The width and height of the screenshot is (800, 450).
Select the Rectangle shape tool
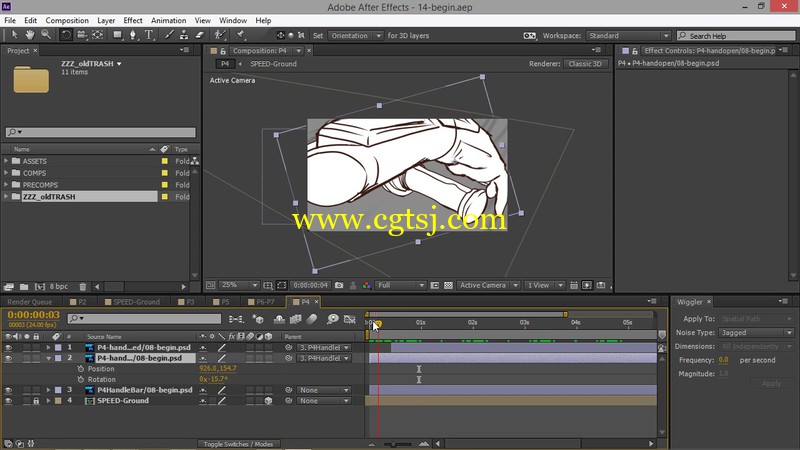[x=117, y=35]
